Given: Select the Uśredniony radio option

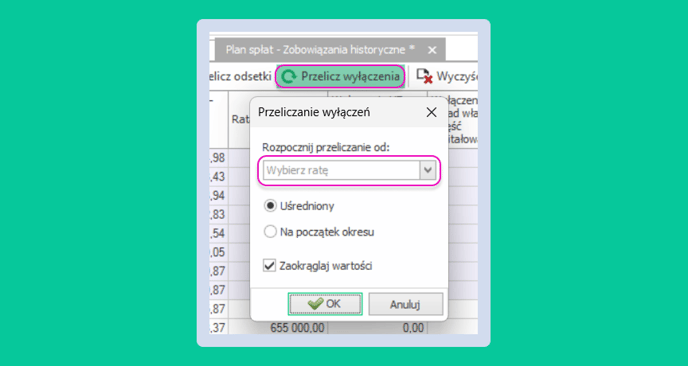Looking at the screenshot, I should [299, 206].
